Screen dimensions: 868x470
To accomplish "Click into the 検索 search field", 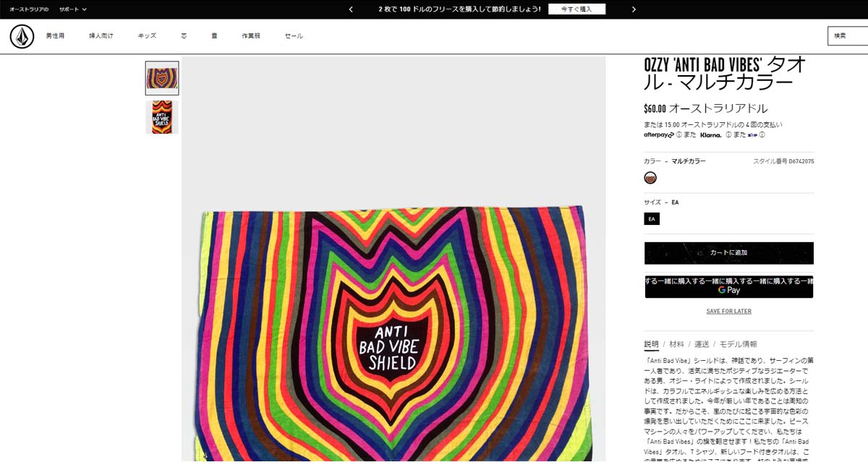I will [848, 35].
